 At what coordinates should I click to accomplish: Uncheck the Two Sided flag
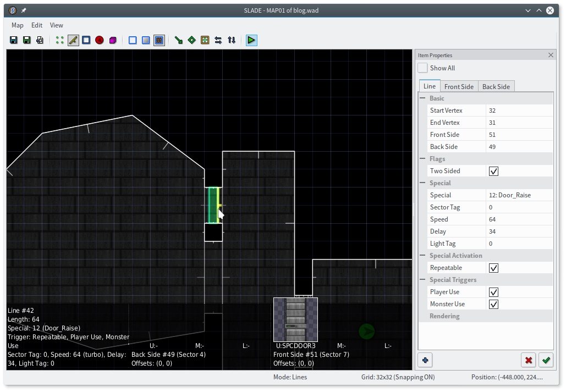pos(493,171)
